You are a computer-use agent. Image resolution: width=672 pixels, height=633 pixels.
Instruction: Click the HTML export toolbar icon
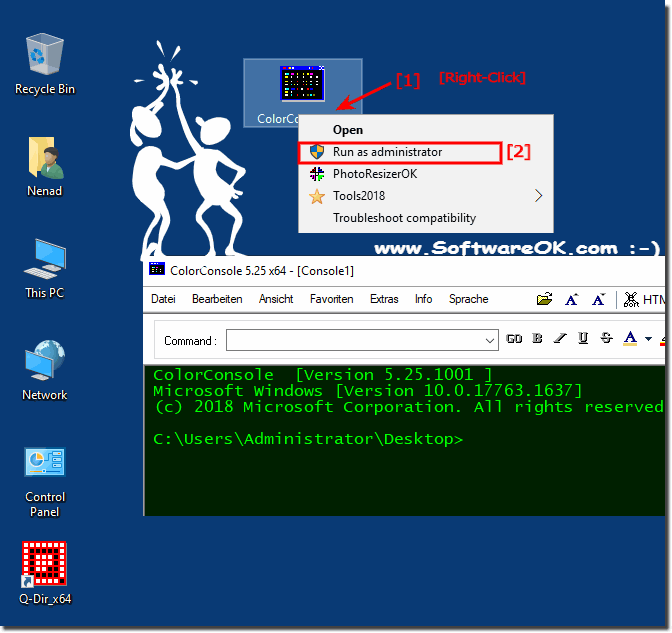click(643, 299)
